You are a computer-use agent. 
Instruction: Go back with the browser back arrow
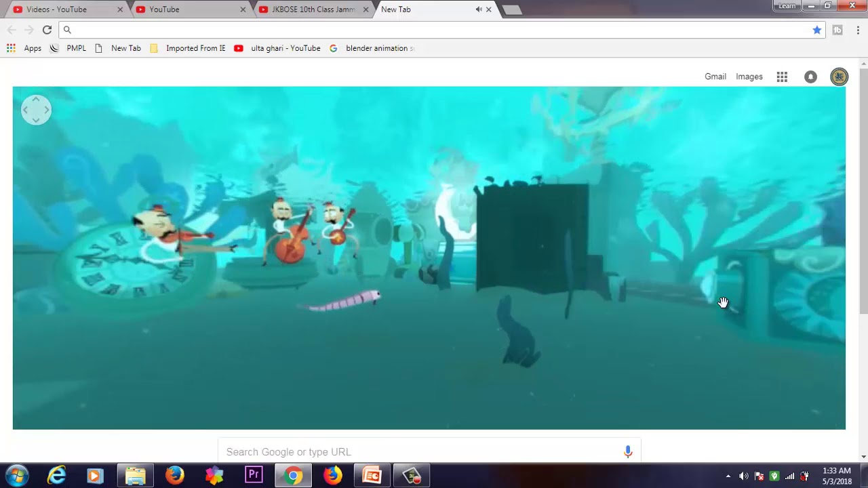pyautogui.click(x=12, y=30)
